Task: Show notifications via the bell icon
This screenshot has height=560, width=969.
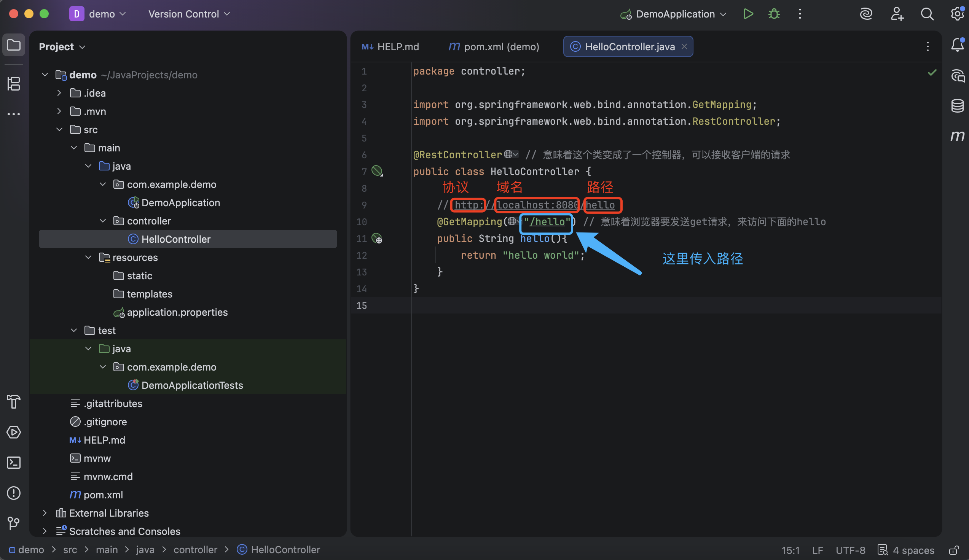Action: 957,45
